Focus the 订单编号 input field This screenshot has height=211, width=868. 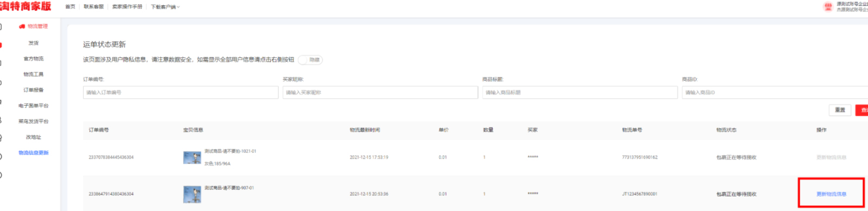(x=181, y=93)
